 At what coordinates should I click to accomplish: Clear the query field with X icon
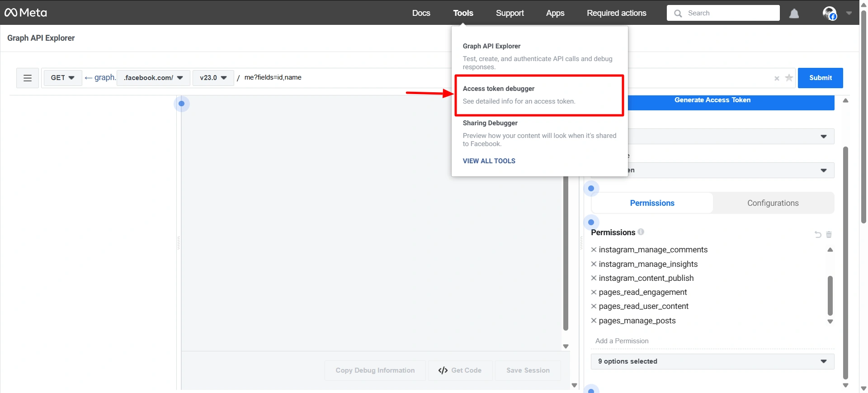(777, 78)
